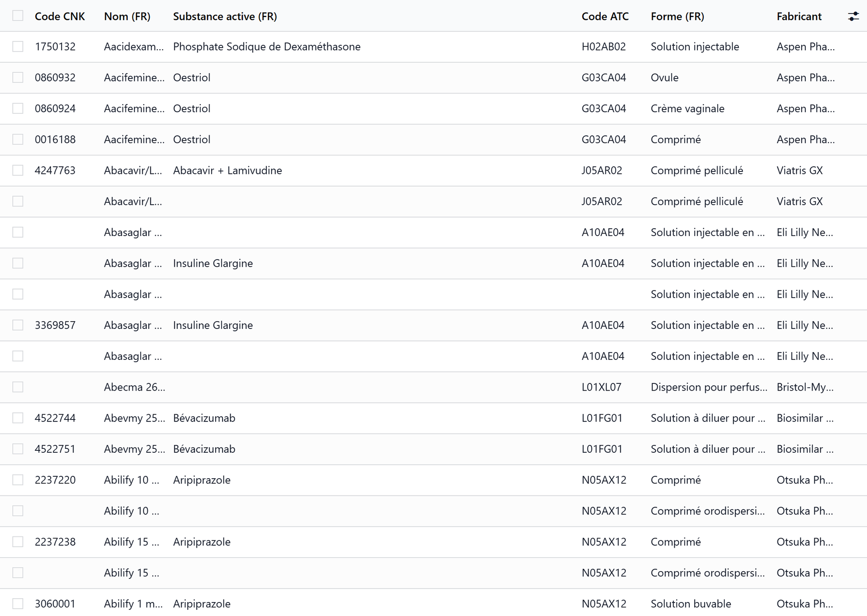The height and width of the screenshot is (616, 867).
Task: Select CNK code 4522751
Action: 55,449
